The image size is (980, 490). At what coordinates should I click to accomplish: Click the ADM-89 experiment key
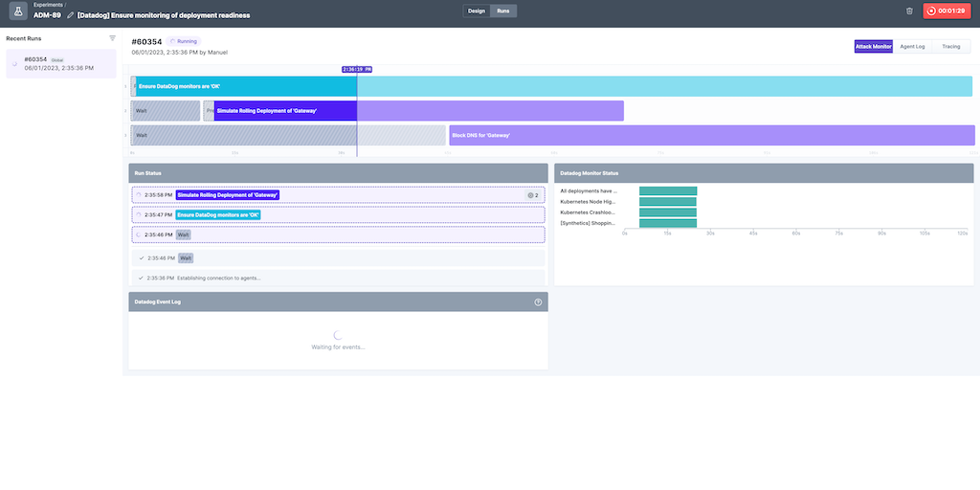pos(48,15)
